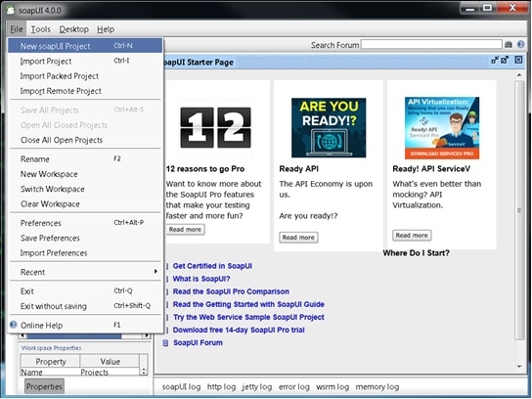
Task: Click the scroll down arrow on starter page
Action: pyautogui.click(x=519, y=366)
